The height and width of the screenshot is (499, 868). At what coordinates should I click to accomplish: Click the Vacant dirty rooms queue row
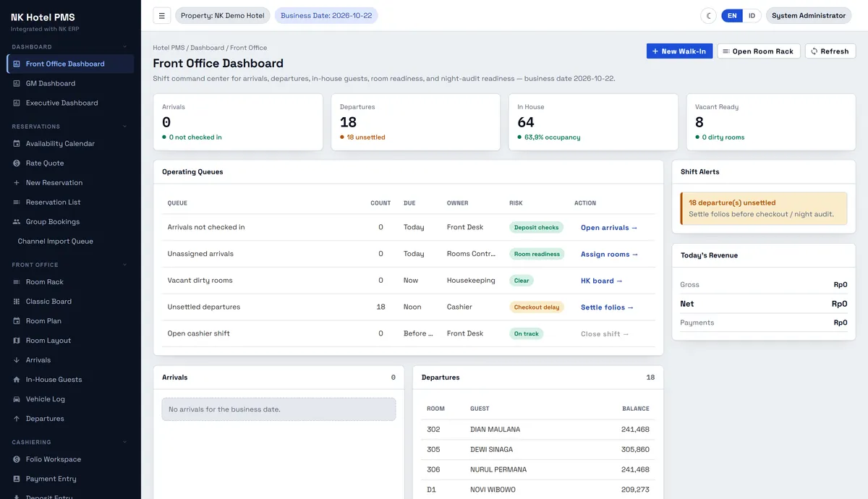(x=409, y=281)
